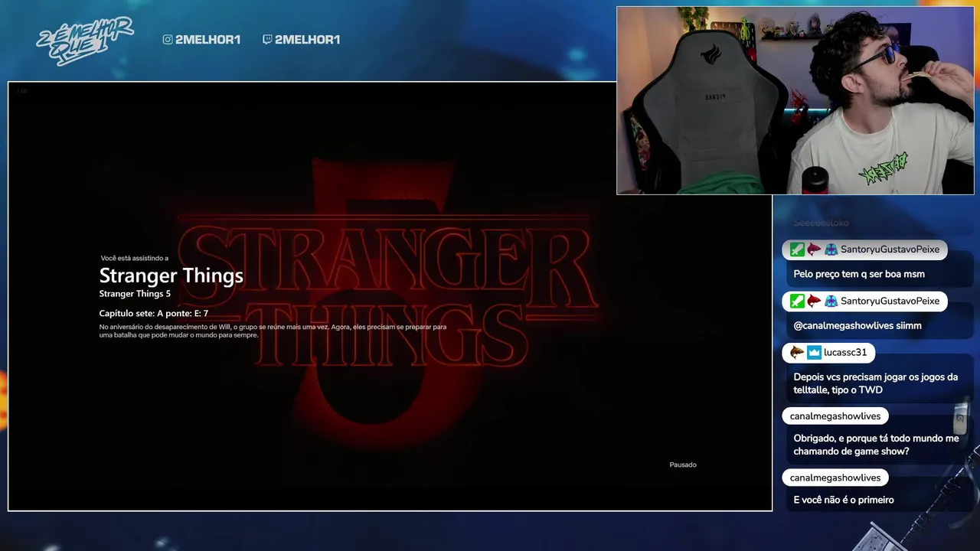
Task: Click the 'Stranger Things' show title
Action: coord(171,275)
